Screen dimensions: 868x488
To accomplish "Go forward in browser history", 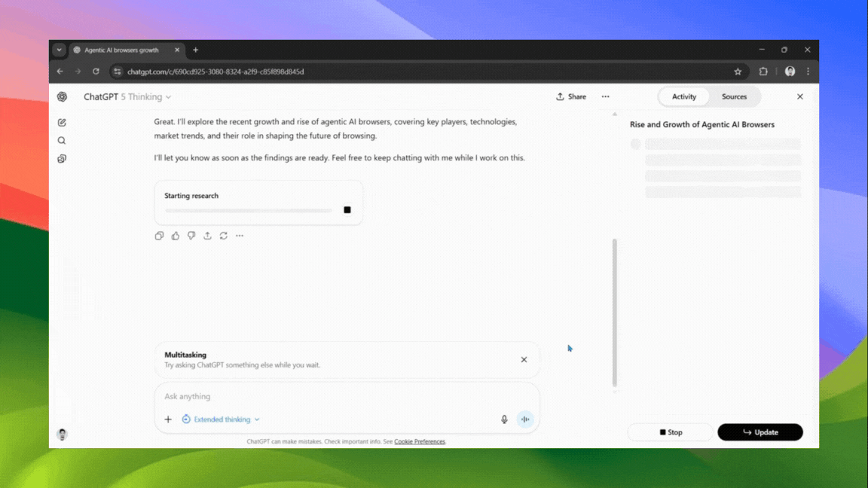I will pos(78,72).
